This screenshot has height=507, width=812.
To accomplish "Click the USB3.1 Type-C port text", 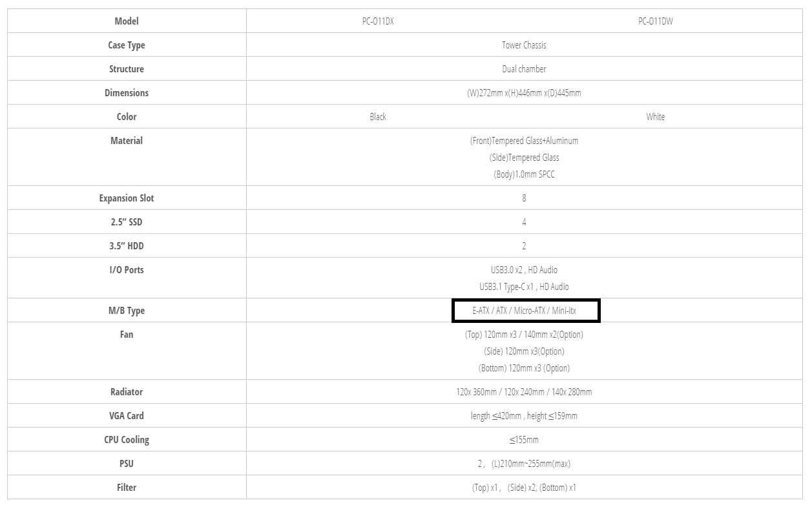I will click(524, 287).
